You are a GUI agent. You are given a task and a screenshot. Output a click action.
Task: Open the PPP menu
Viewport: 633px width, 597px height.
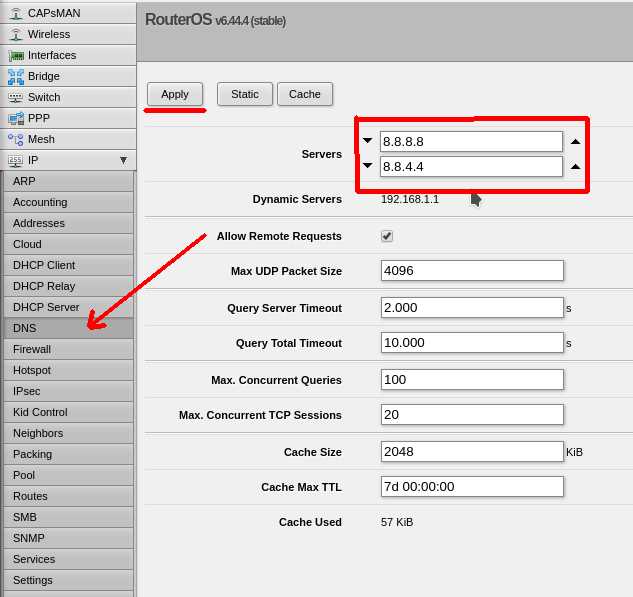(68, 118)
